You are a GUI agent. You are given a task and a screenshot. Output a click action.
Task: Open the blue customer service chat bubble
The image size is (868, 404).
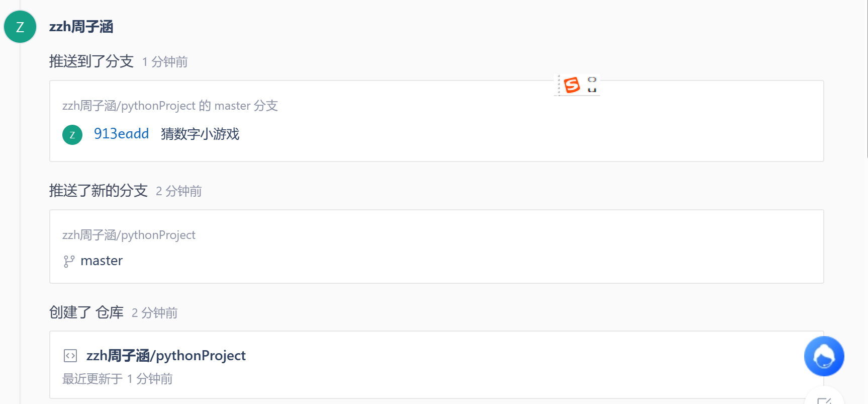coord(824,356)
